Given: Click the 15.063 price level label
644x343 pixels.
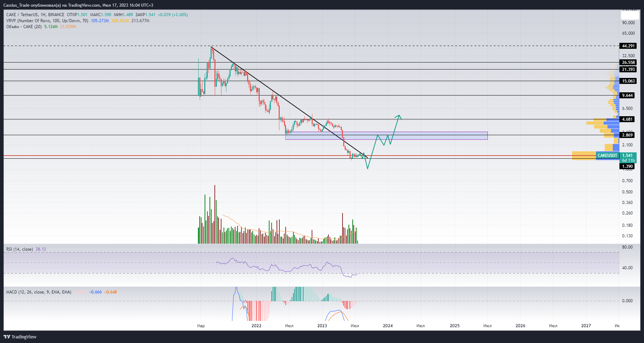Looking at the screenshot, I should (628, 81).
